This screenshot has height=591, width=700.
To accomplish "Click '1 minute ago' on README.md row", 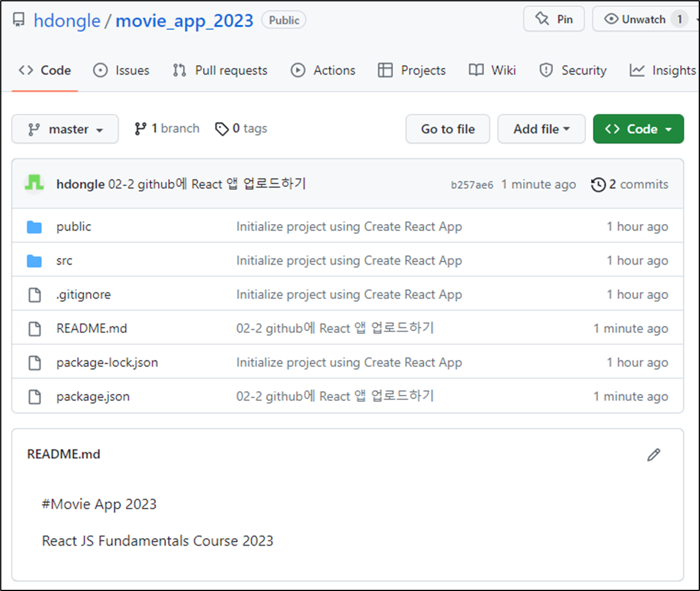I will 631,329.
